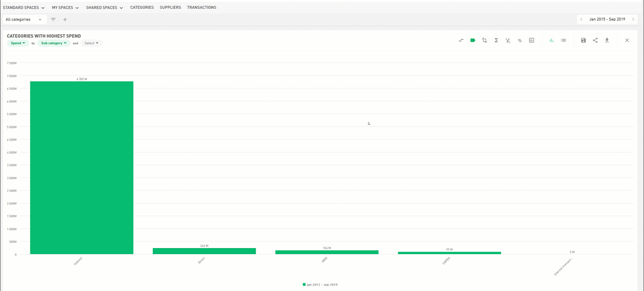This screenshot has height=291, width=644.
Task: Go to the next date period arrow
Action: click(x=633, y=19)
